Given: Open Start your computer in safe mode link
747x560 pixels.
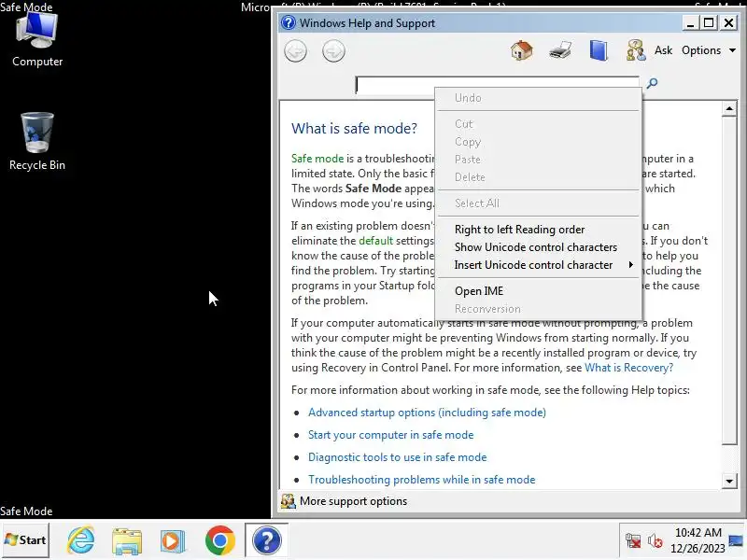Looking at the screenshot, I should pos(390,435).
